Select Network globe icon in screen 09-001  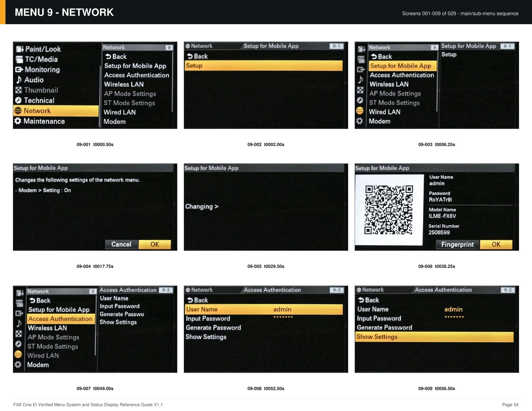pos(18,111)
